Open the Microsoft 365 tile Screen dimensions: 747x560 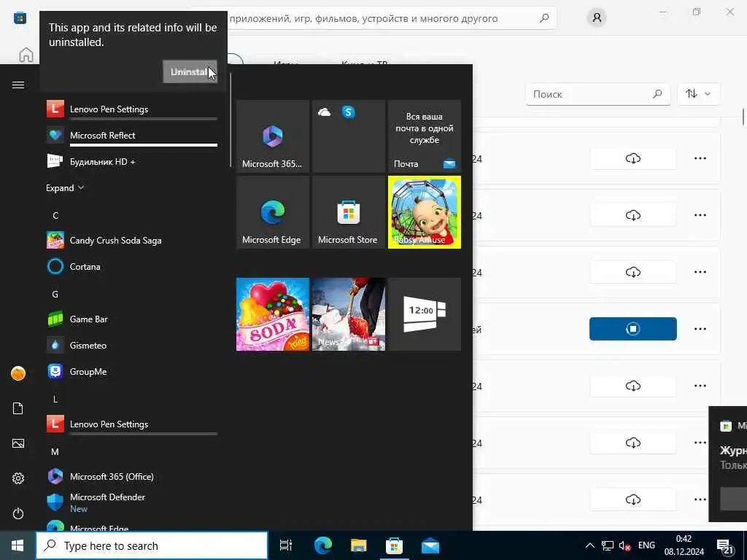(273, 136)
